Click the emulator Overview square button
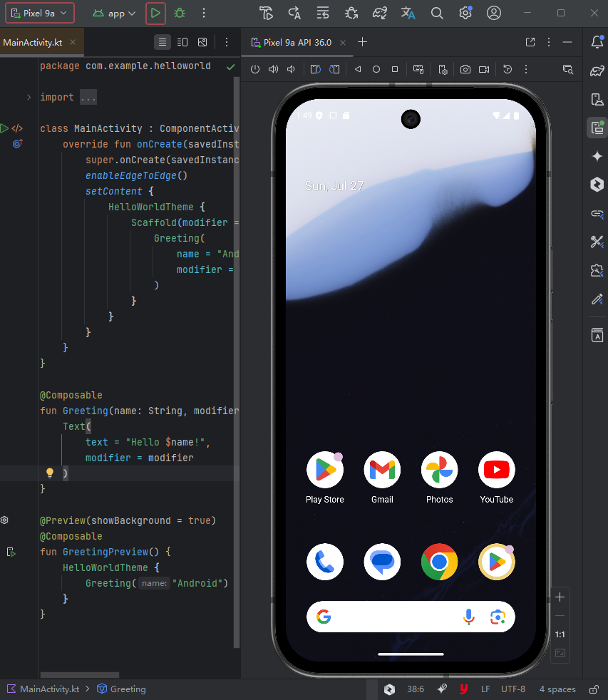The height and width of the screenshot is (700, 608). pos(395,69)
